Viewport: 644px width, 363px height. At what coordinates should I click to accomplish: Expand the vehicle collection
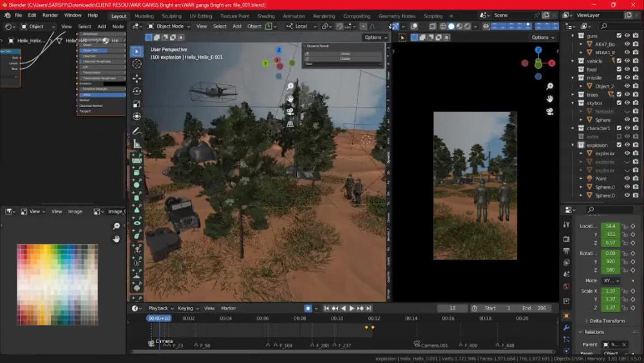(573, 61)
